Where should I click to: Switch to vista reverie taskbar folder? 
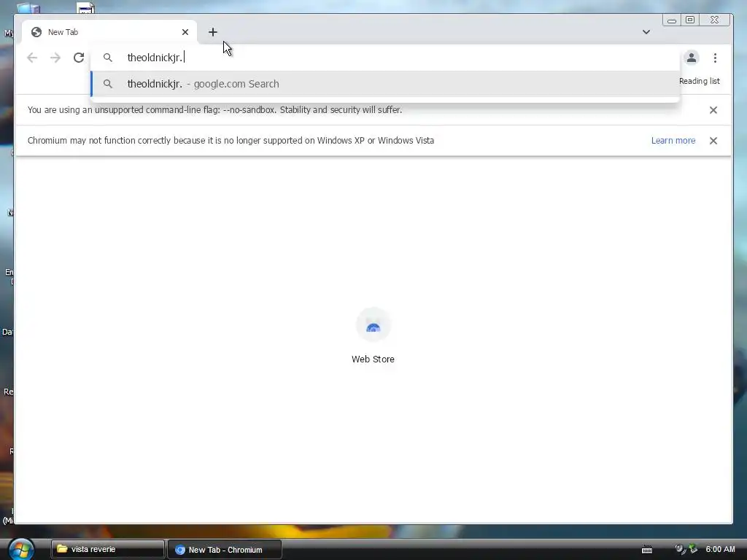108,549
